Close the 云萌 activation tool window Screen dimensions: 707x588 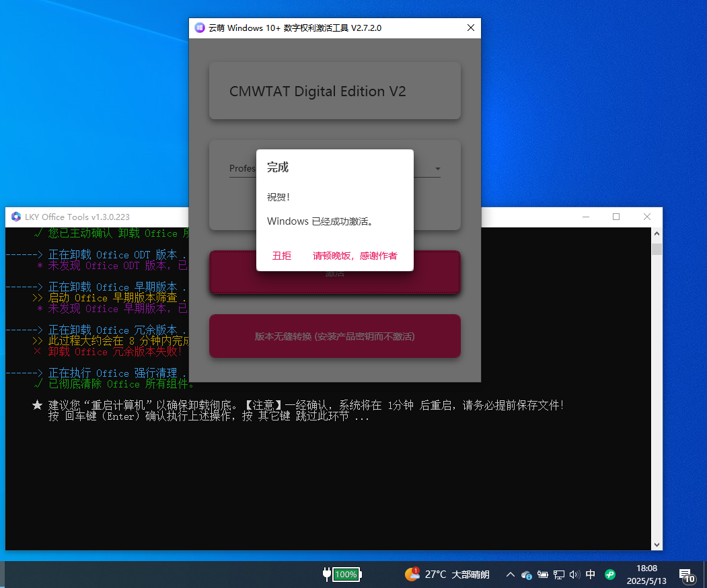[471, 28]
